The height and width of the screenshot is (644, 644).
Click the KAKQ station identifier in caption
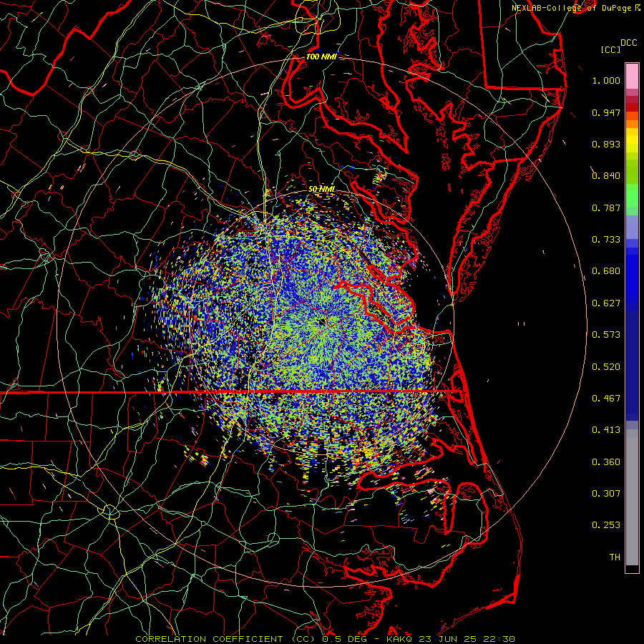(401, 639)
